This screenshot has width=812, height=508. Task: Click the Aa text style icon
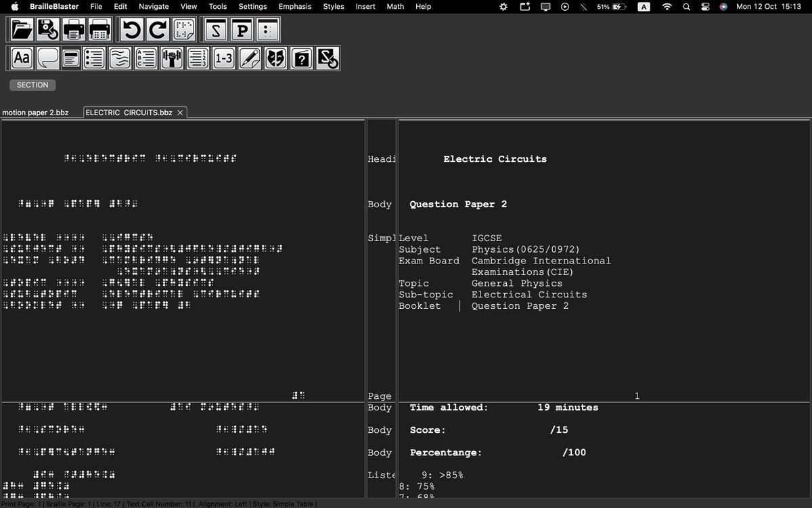click(22, 58)
